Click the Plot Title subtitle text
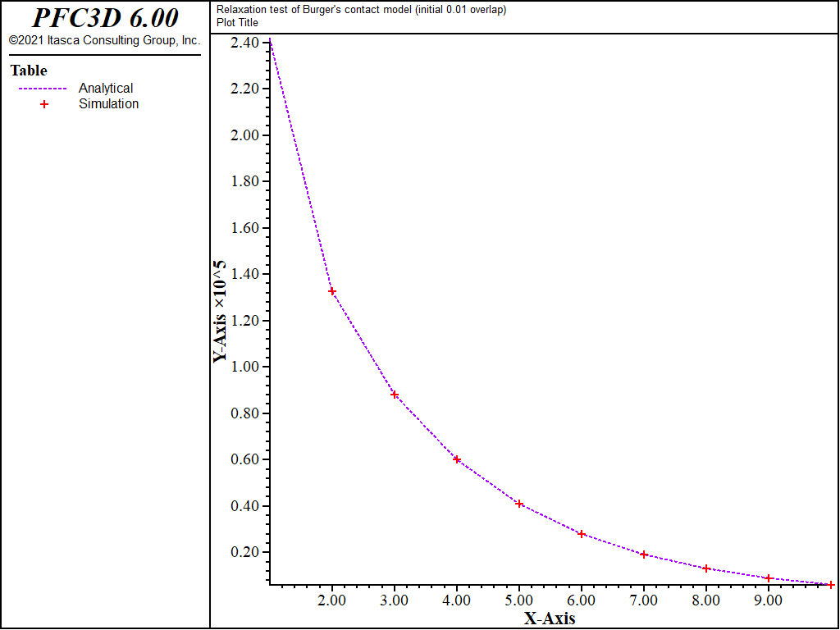 pos(237,22)
